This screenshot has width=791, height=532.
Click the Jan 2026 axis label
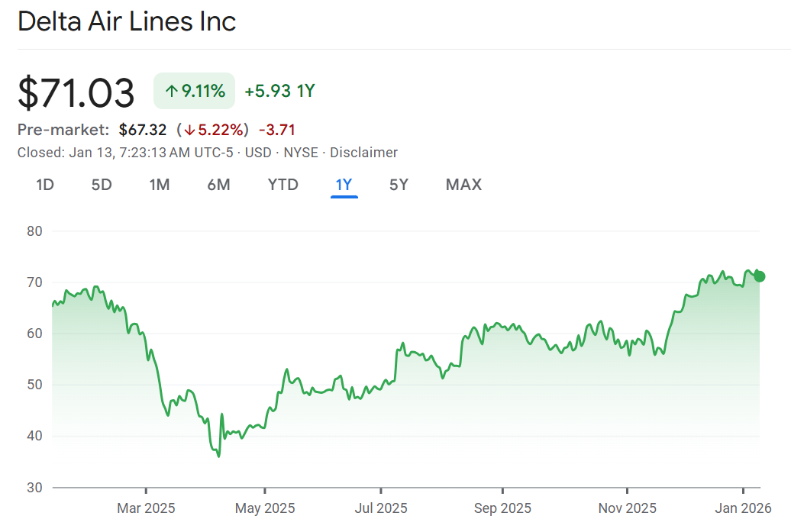tap(742, 508)
